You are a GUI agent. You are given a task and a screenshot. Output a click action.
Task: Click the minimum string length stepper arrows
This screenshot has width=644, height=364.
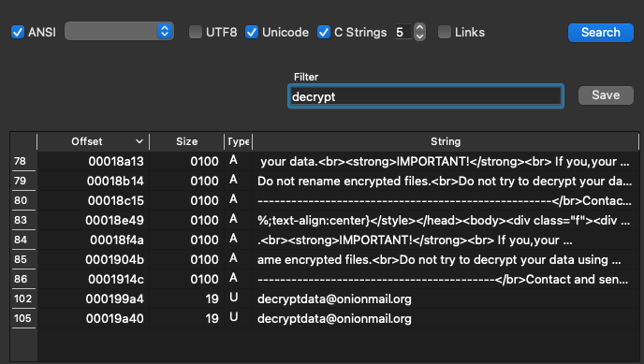tap(419, 32)
